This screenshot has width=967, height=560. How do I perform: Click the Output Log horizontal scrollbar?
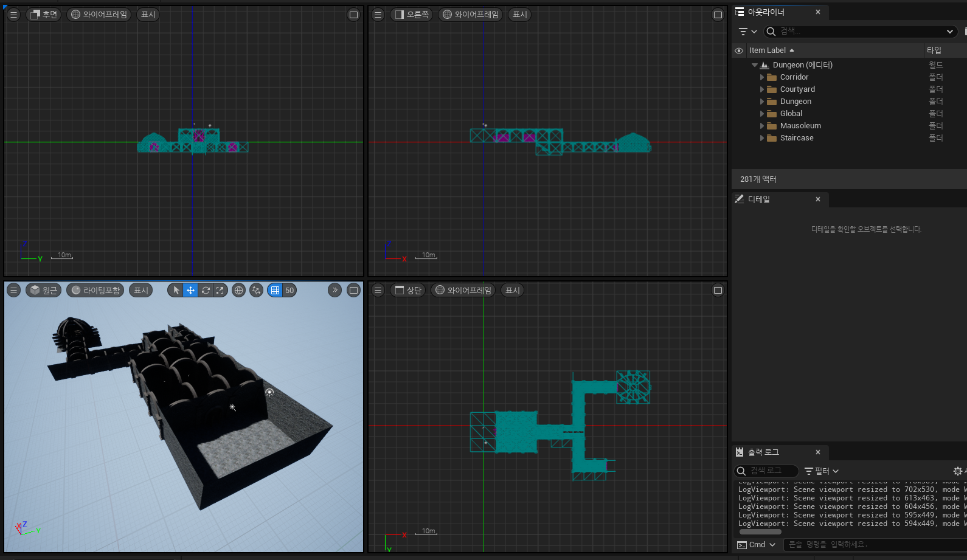click(760, 532)
